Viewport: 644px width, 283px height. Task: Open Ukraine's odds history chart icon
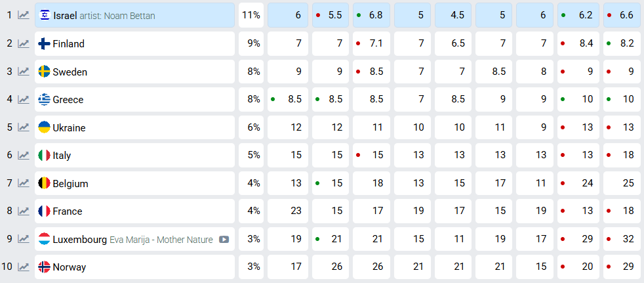click(24, 128)
